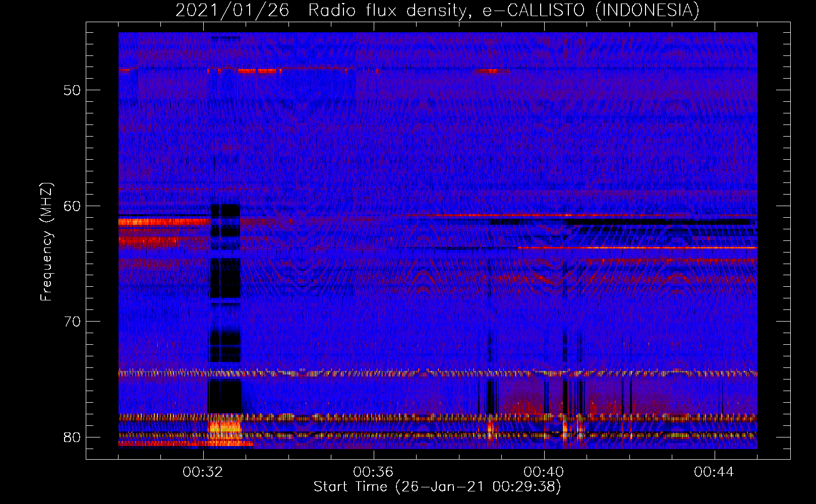Click the 80 frequency tick label
This screenshot has width=816, height=504.
pos(72,437)
